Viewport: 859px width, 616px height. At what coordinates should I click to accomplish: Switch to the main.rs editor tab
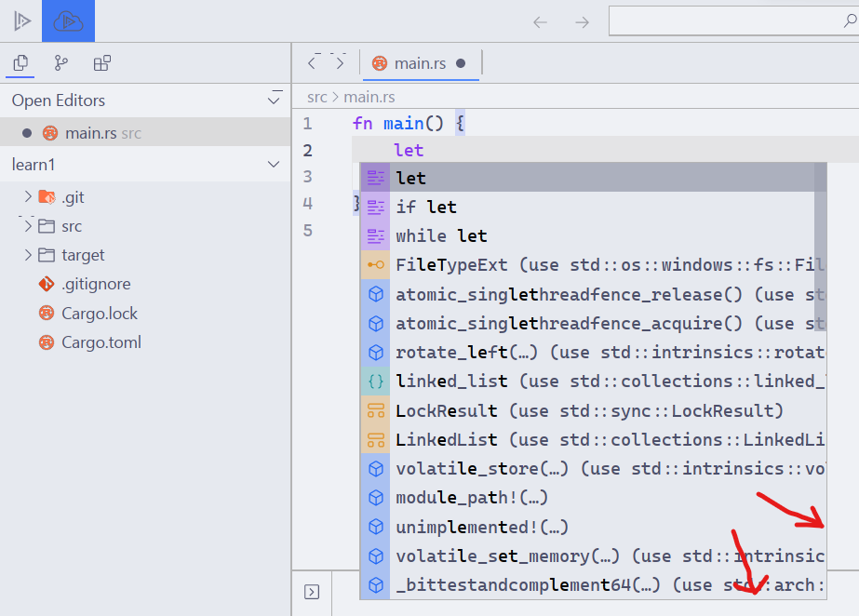pyautogui.click(x=419, y=64)
